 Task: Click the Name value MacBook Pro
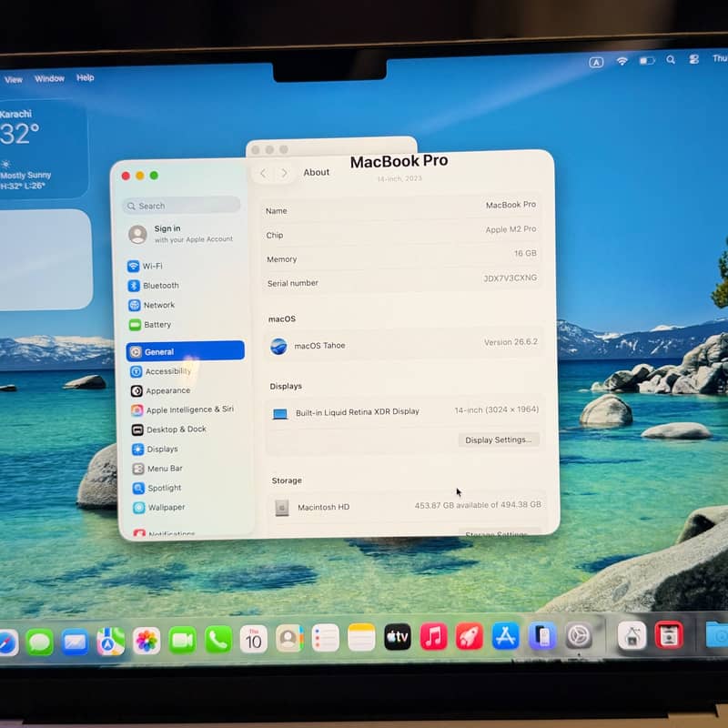pyautogui.click(x=511, y=205)
